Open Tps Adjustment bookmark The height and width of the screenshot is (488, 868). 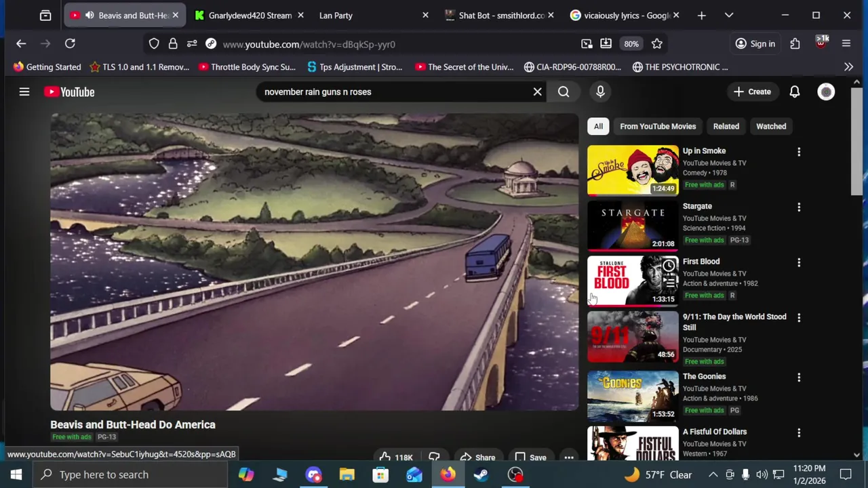(355, 66)
